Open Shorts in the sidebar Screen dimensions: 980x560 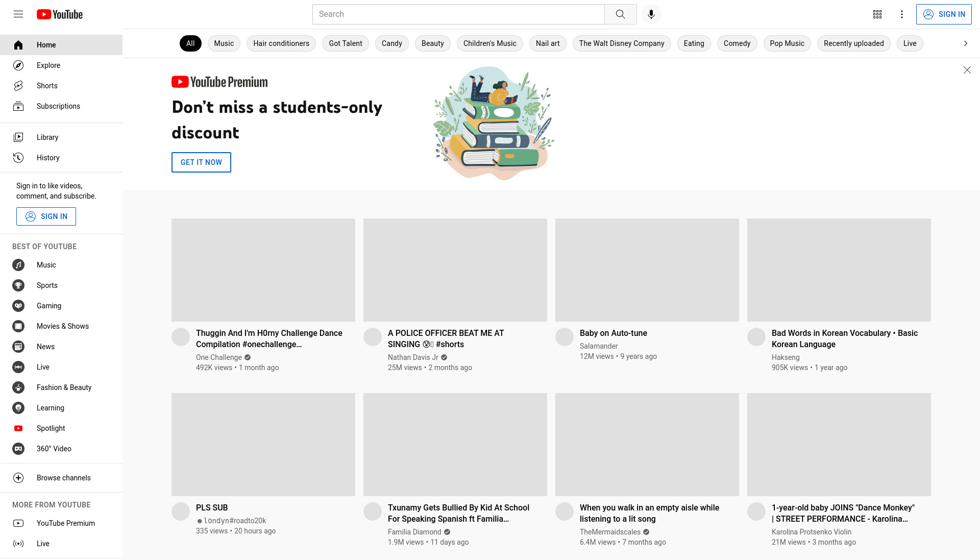pyautogui.click(x=61, y=86)
